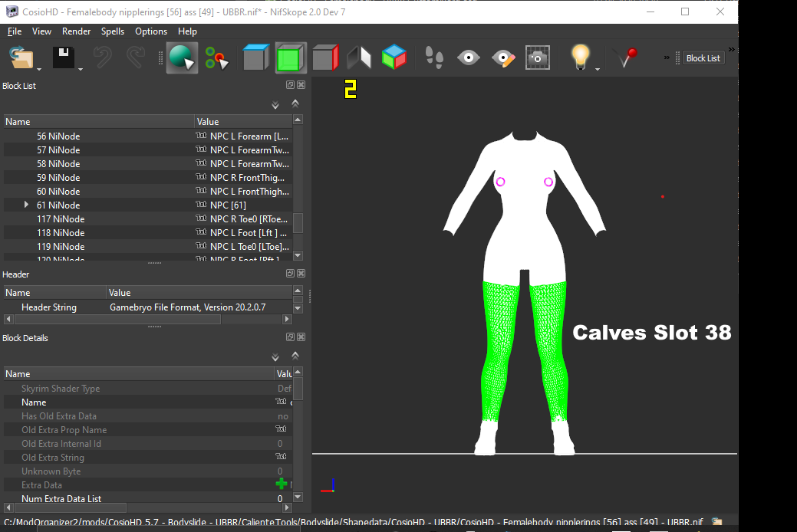This screenshot has width=797, height=532.
Task: Click Block Details scroll down arrow
Action: tap(298, 497)
